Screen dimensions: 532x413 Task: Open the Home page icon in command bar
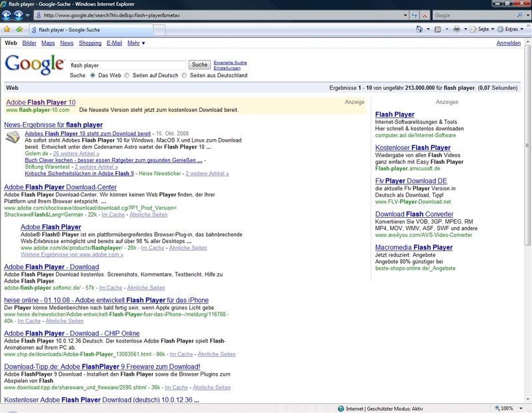pyautogui.click(x=419, y=29)
